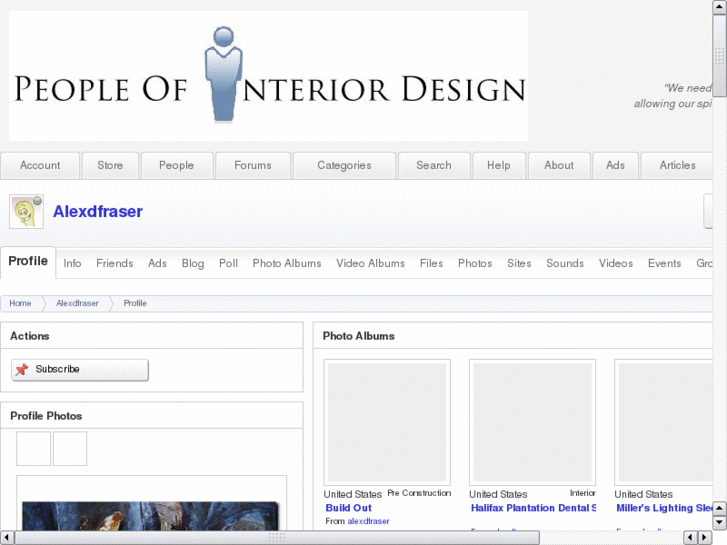Switch to the Photo Albums tab
The height and width of the screenshot is (545, 727).
coord(287,263)
